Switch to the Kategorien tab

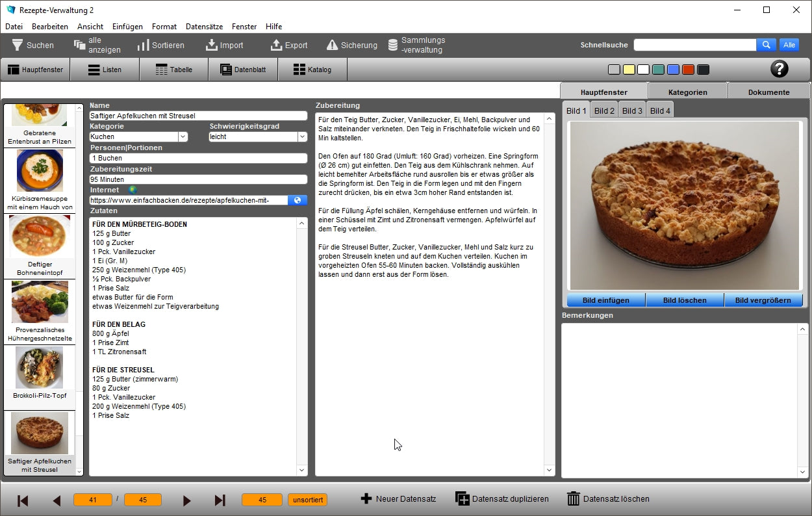pyautogui.click(x=687, y=92)
